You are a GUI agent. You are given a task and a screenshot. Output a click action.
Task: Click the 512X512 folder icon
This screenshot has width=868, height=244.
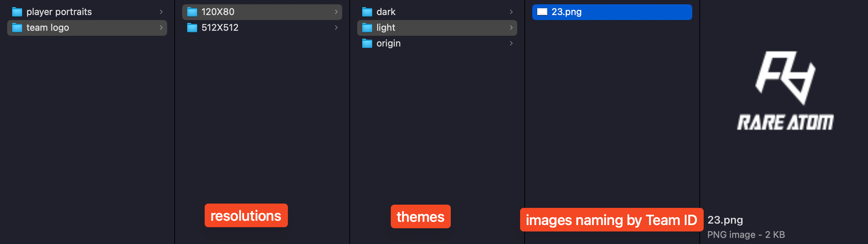pyautogui.click(x=192, y=28)
